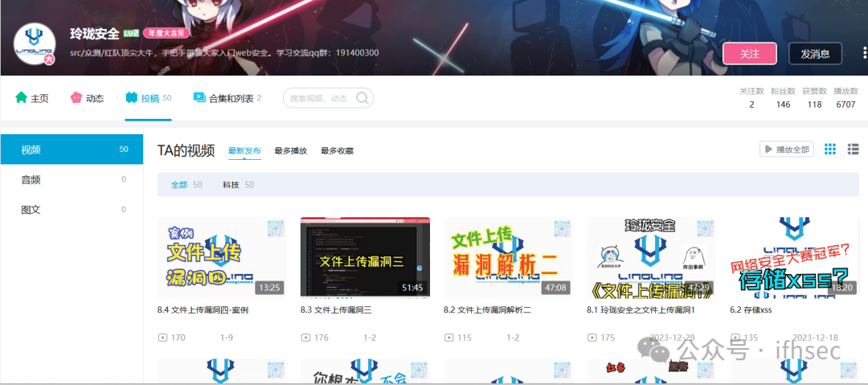Click the TA的视频 heading
This screenshot has height=385, width=868.
pos(186,150)
